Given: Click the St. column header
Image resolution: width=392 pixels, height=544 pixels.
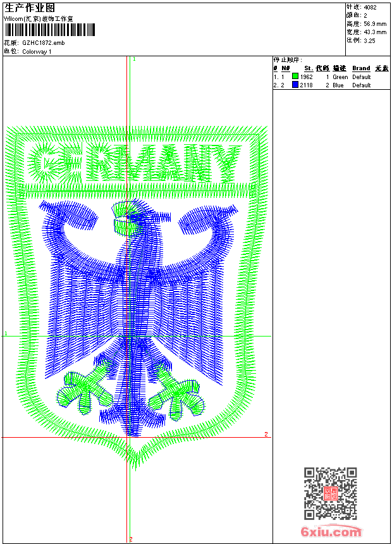Looking at the screenshot, I should click(x=309, y=68).
